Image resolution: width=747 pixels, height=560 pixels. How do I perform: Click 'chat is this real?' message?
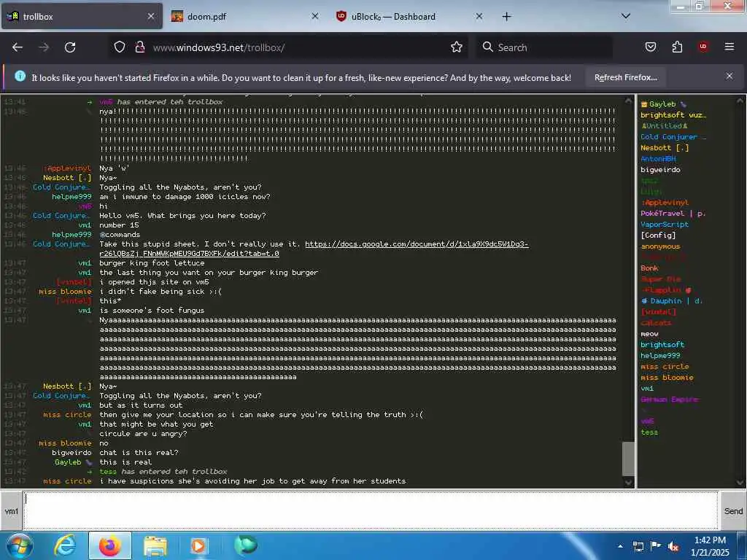pos(139,452)
